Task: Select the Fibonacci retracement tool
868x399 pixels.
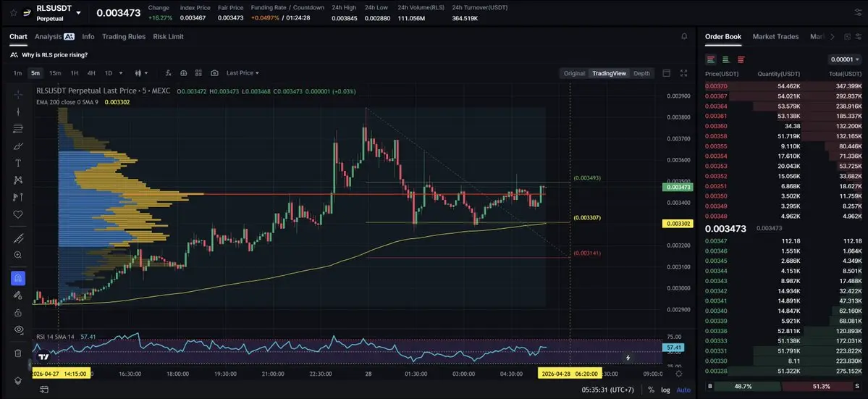Action: pos(18,129)
